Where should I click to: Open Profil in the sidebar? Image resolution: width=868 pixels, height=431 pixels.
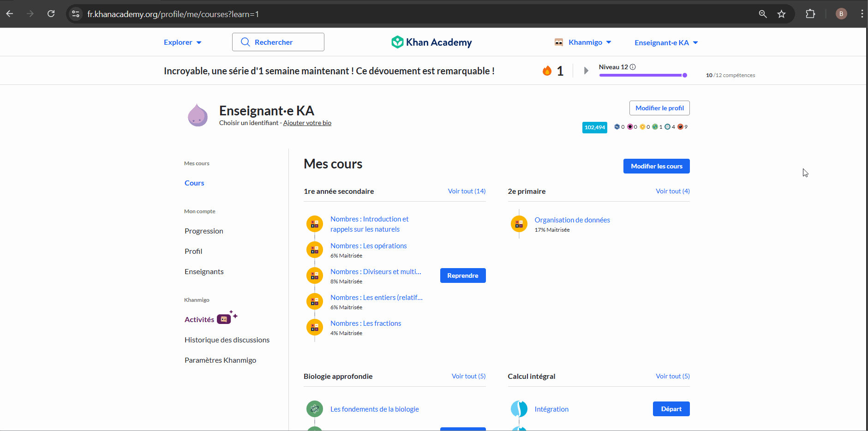point(193,251)
